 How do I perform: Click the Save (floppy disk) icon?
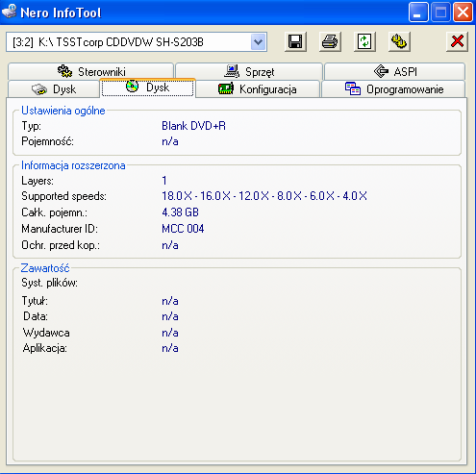coord(295,41)
